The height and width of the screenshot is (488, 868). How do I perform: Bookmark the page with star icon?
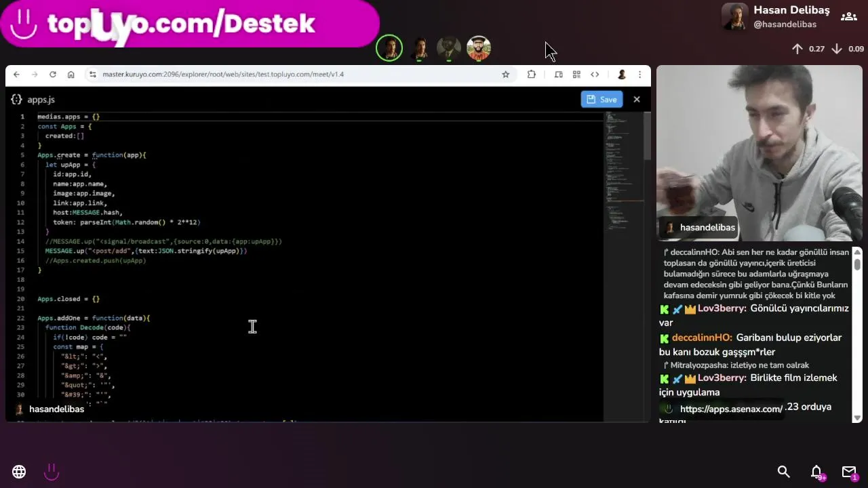[x=505, y=75]
